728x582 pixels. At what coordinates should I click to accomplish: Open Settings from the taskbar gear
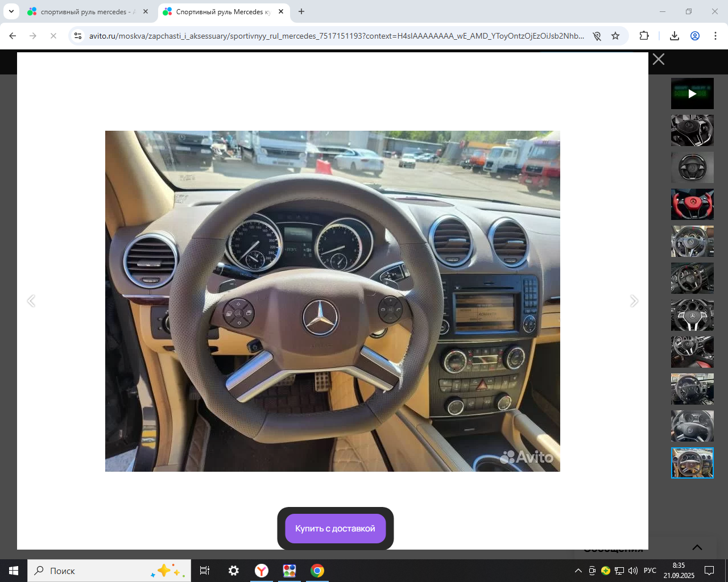coord(234,571)
